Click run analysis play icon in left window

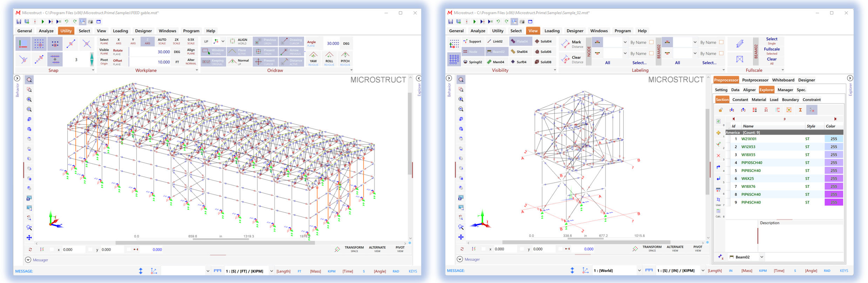click(x=42, y=22)
